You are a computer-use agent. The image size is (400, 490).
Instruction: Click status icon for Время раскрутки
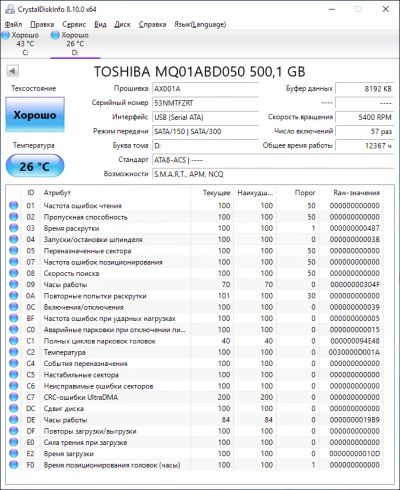tap(14, 228)
